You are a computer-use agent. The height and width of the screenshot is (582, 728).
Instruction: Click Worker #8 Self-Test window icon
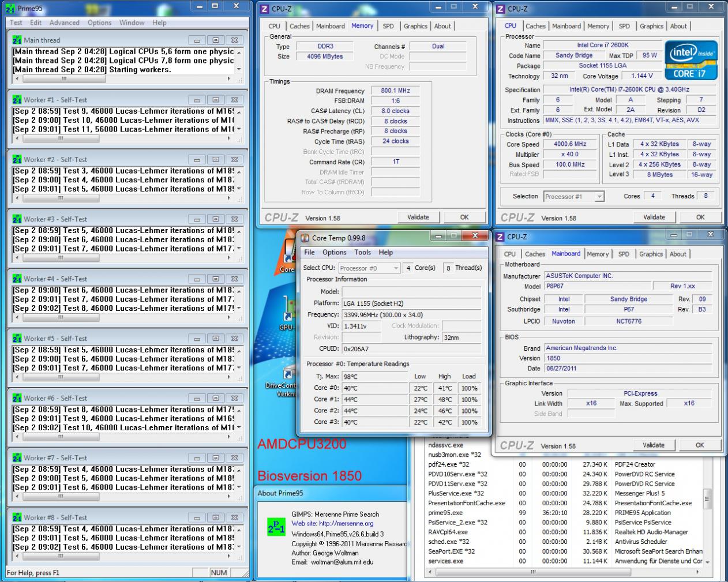click(17, 518)
